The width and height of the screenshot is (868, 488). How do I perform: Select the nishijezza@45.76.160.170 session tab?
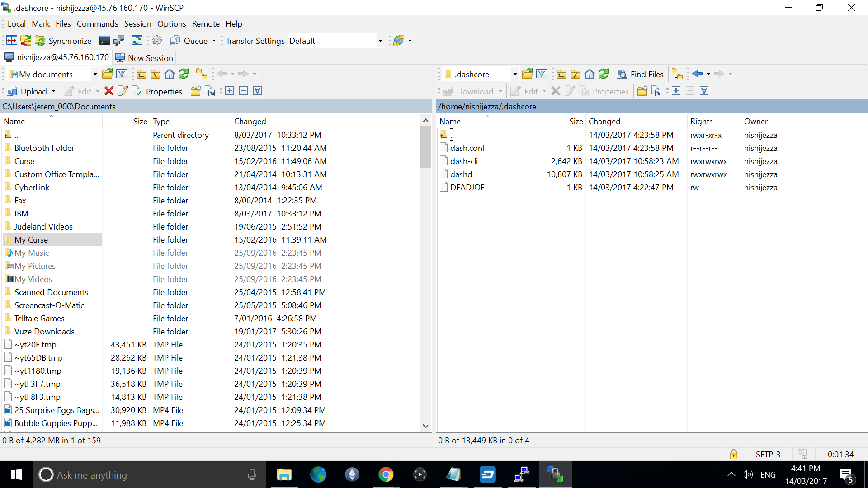[57, 57]
